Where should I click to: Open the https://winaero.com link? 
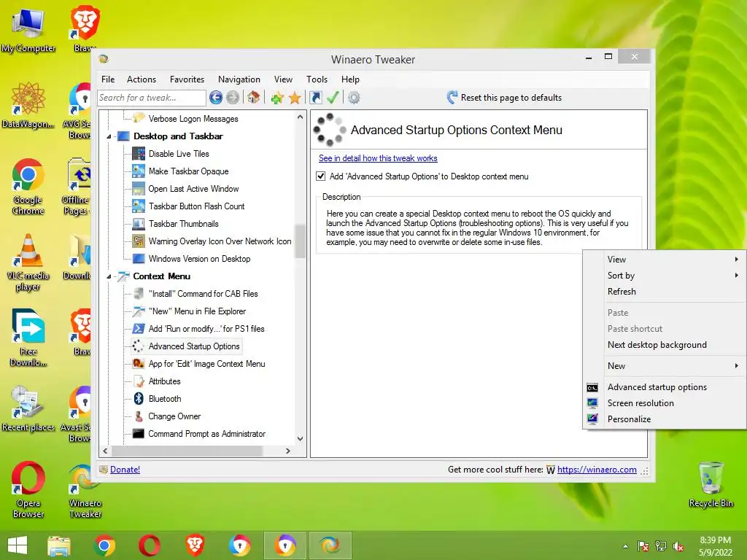(597, 470)
